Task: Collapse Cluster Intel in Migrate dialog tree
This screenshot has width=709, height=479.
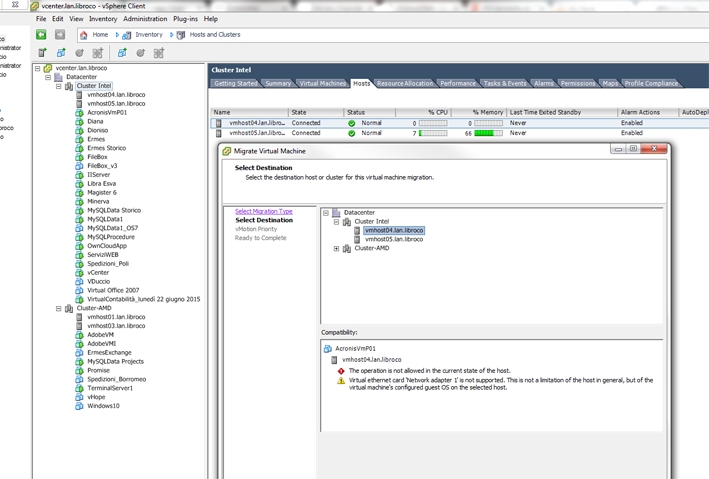Action: pos(336,222)
